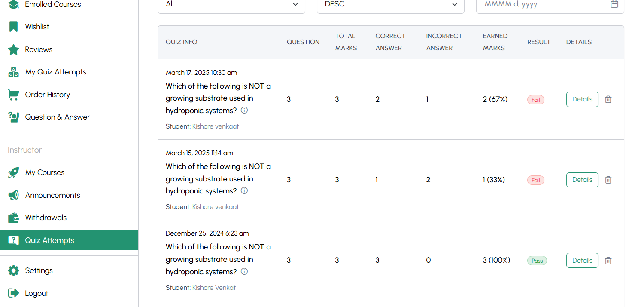Viewport: 644px width, 307px height.
Task: Show info tooltip for March 15 quiz
Action: point(244,190)
